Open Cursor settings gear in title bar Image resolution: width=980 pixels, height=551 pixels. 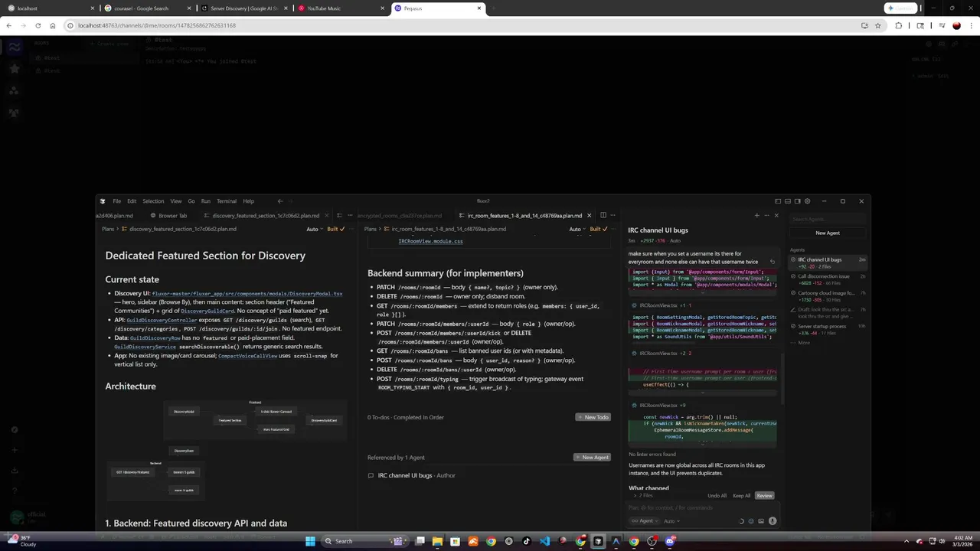click(x=807, y=201)
